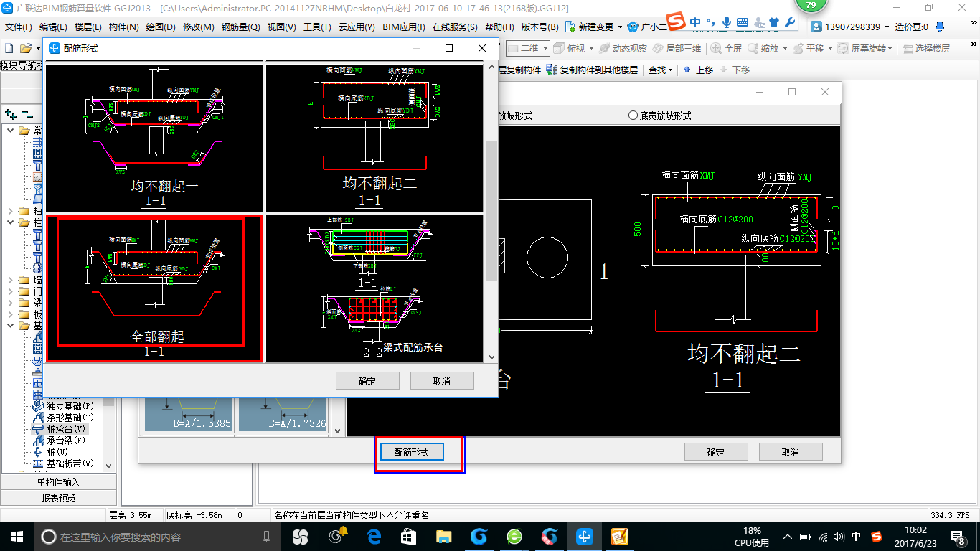Image resolution: width=980 pixels, height=551 pixels.
Task: Click the 缩放 zoom icon
Action: 753,48
